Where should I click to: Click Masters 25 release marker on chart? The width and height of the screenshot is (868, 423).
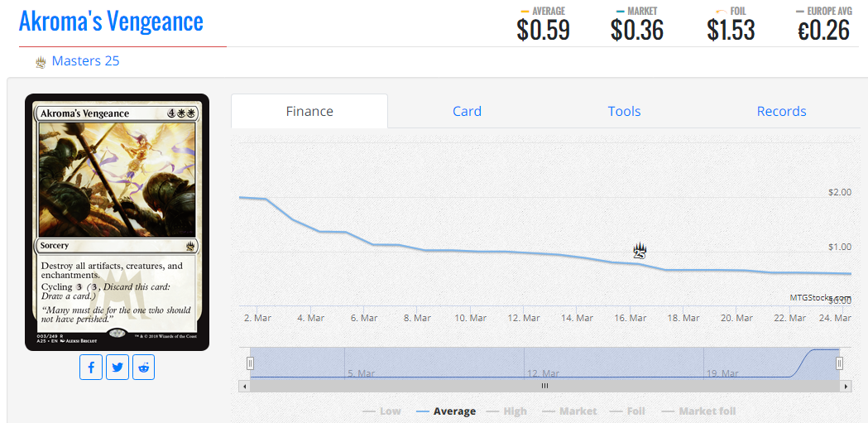[640, 251]
